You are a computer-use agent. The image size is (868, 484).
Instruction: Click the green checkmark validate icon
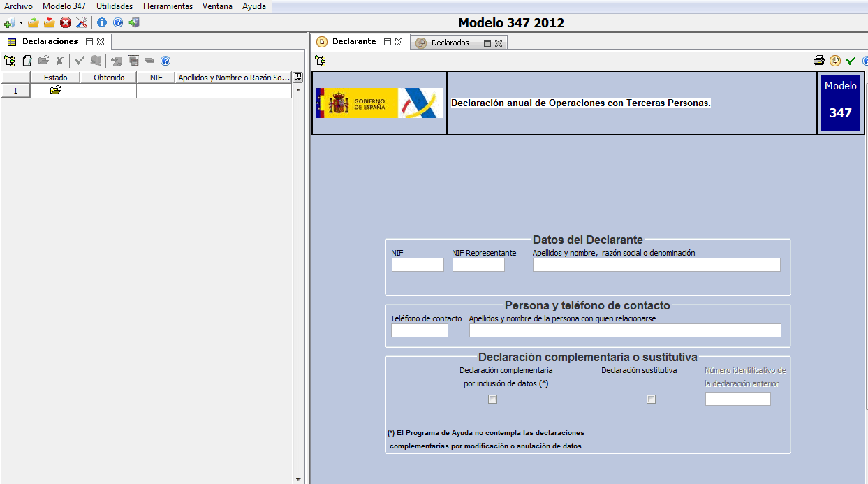(x=851, y=61)
